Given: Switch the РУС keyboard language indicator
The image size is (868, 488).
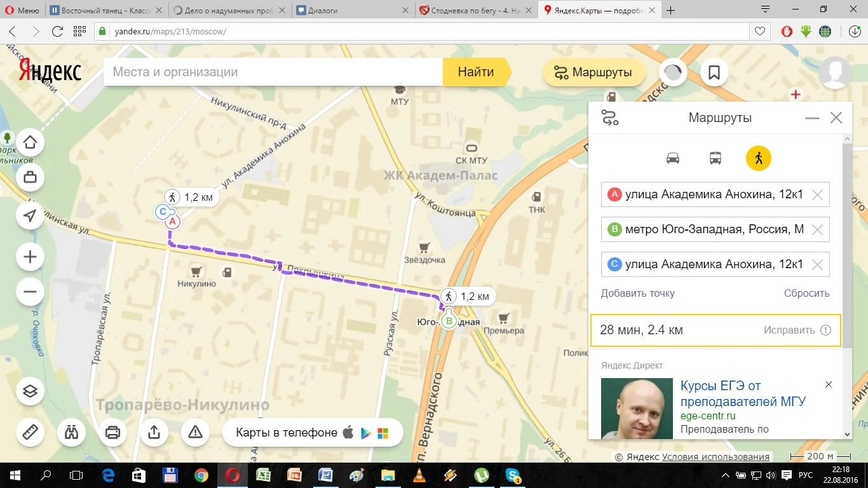Looking at the screenshot, I should click(x=805, y=475).
